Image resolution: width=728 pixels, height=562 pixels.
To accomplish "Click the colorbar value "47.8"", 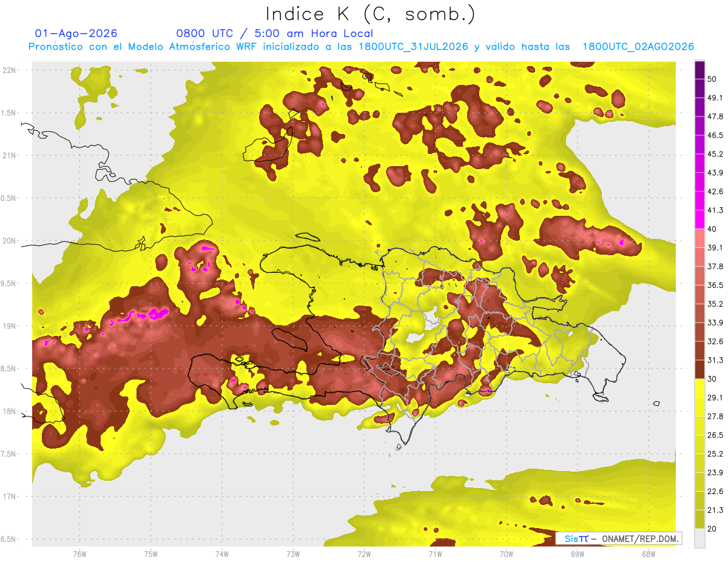I will click(x=715, y=116).
